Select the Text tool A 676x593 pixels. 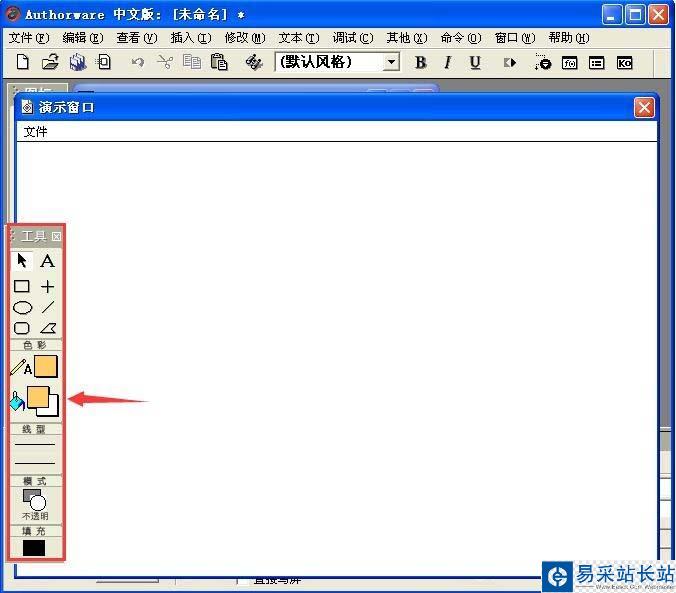[47, 261]
